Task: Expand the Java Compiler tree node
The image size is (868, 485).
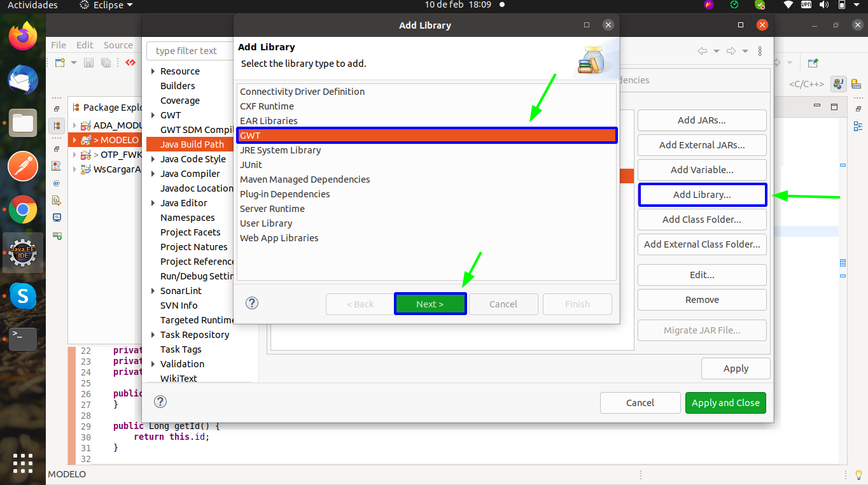Action: 153,174
